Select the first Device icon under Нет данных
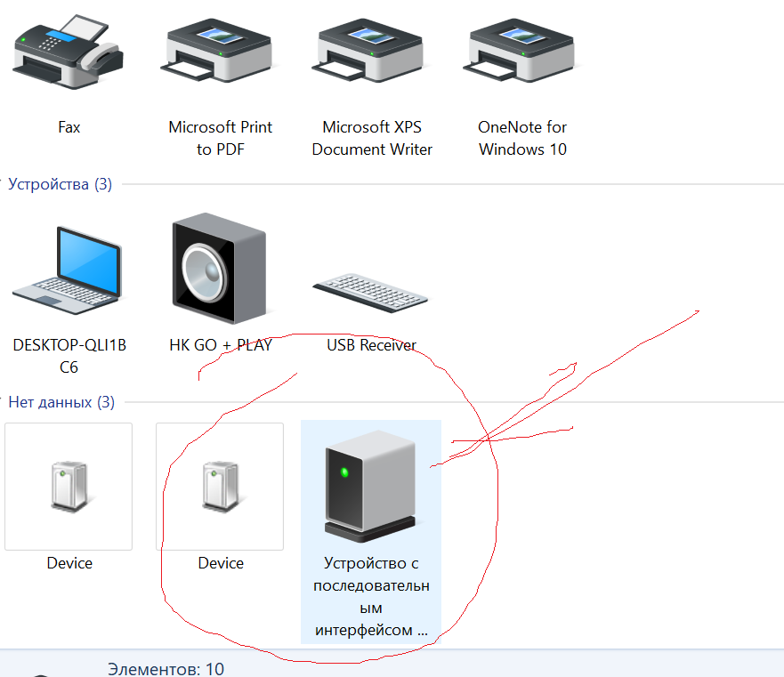 (x=69, y=486)
